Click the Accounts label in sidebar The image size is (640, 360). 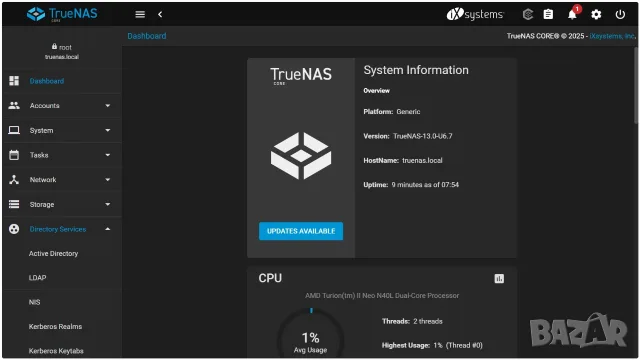pyautogui.click(x=44, y=106)
